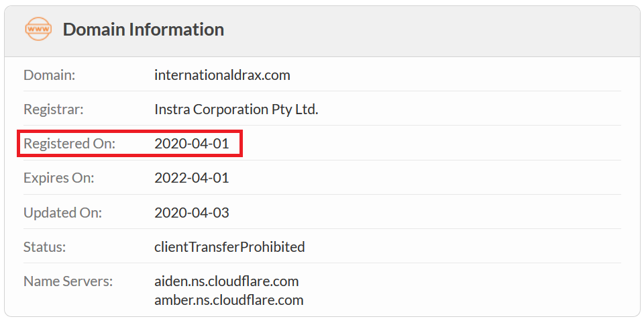
Task: Select the expiry date 2022-04-01
Action: point(192,178)
